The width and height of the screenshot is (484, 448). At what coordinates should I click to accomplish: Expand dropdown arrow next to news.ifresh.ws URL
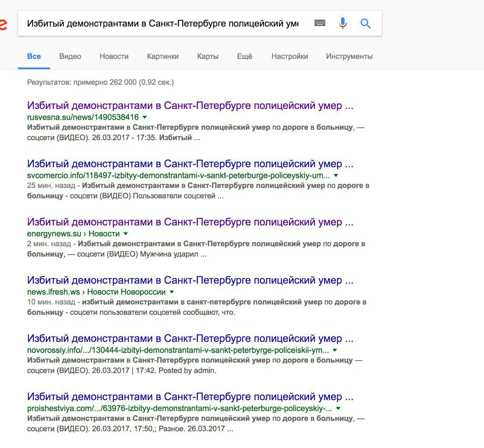[172, 292]
